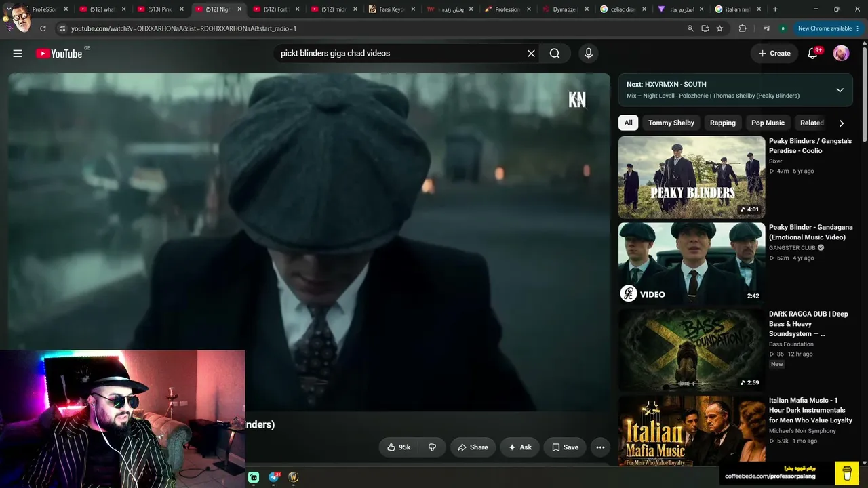
Task: Open 'Peaky Blinders / Gangsta's Paradise - Coolio' title
Action: click(810, 146)
